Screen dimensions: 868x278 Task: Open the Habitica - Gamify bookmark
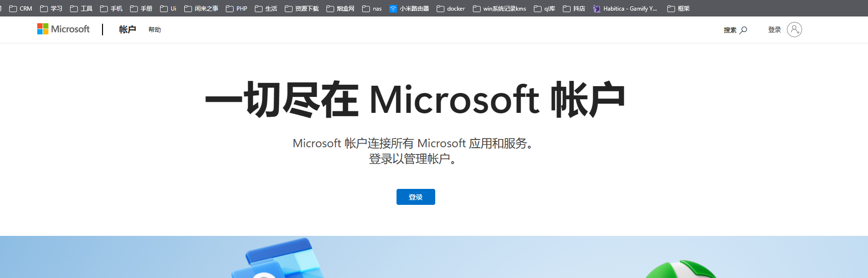coord(625,8)
